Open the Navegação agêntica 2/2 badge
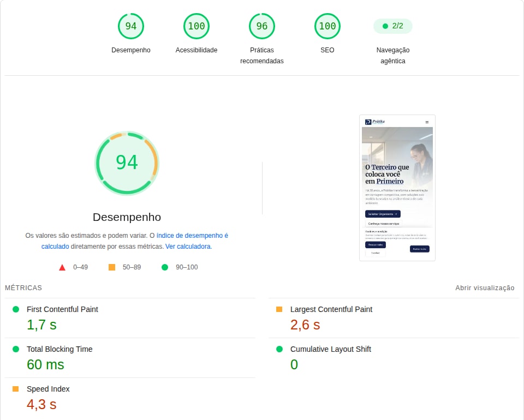The width and height of the screenshot is (524, 420). pyautogui.click(x=392, y=26)
